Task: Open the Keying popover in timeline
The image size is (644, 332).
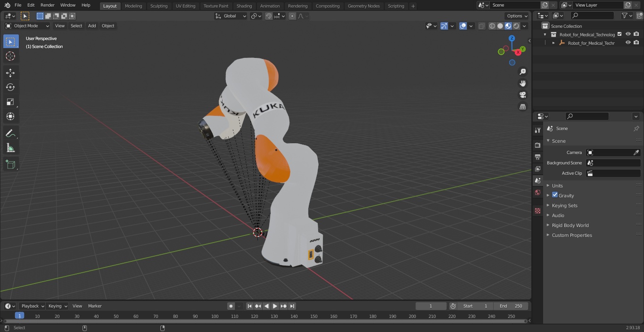Action: (57, 306)
